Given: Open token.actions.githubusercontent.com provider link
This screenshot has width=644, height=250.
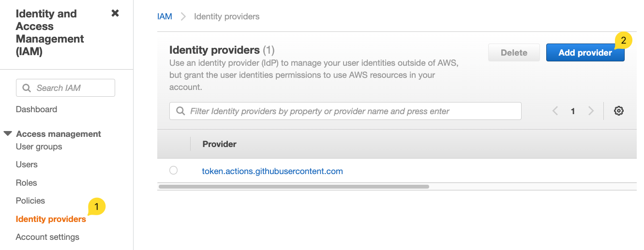Looking at the screenshot, I should [272, 171].
